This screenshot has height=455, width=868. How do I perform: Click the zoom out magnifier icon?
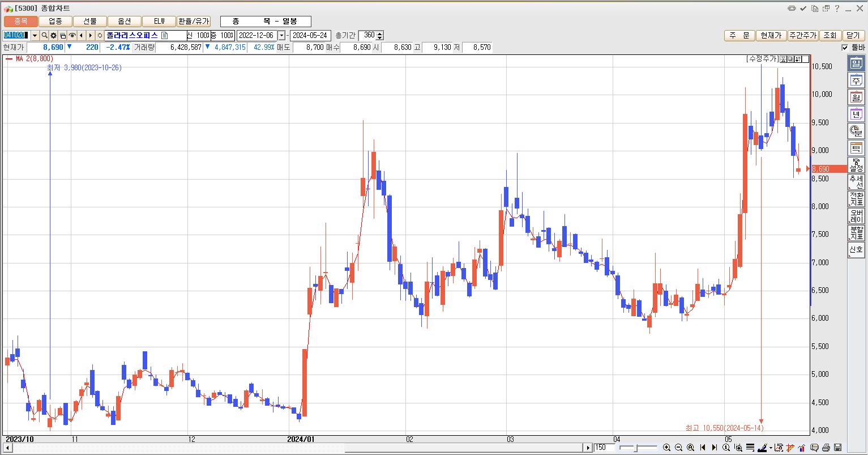point(678,448)
